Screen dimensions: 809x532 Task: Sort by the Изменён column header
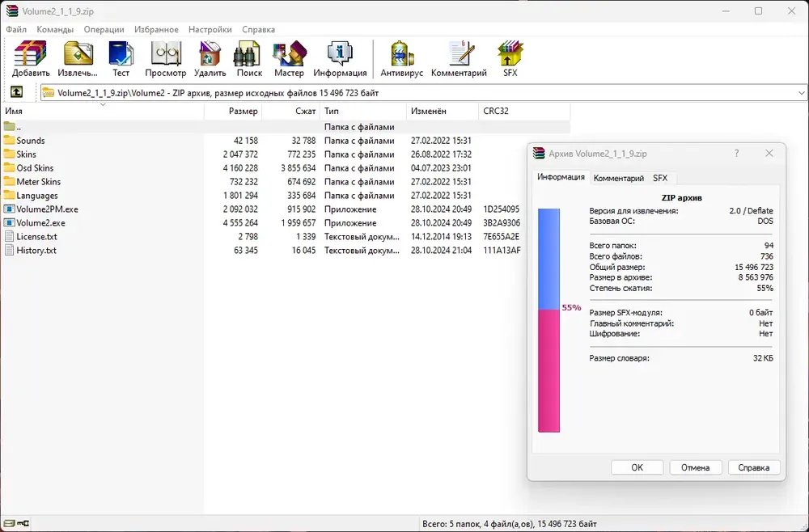pos(443,111)
